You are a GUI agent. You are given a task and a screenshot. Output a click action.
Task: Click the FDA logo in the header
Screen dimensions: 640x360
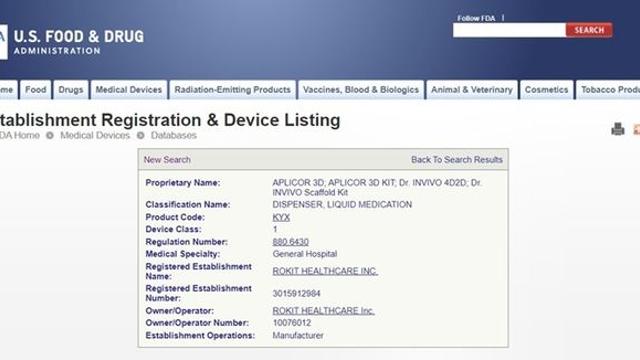[4, 42]
